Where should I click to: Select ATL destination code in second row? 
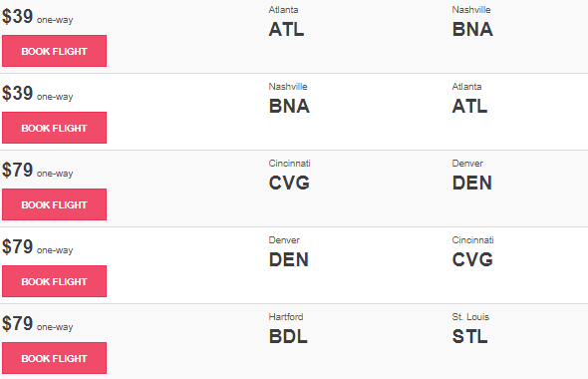coord(469,106)
